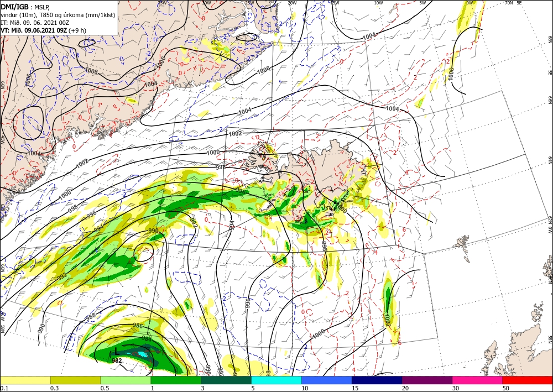The image size is (553, 392).
Task: Click legend value '20'
Action: 405,388
